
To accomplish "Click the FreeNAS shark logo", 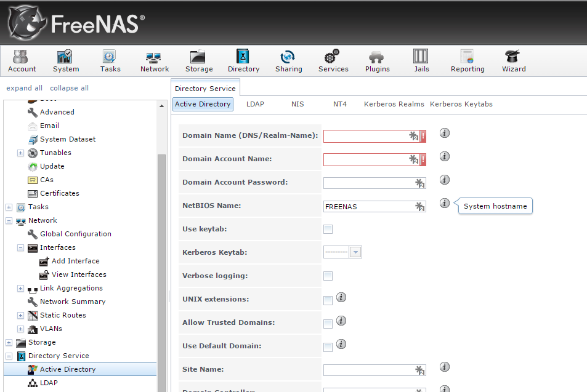I will coord(27,23).
